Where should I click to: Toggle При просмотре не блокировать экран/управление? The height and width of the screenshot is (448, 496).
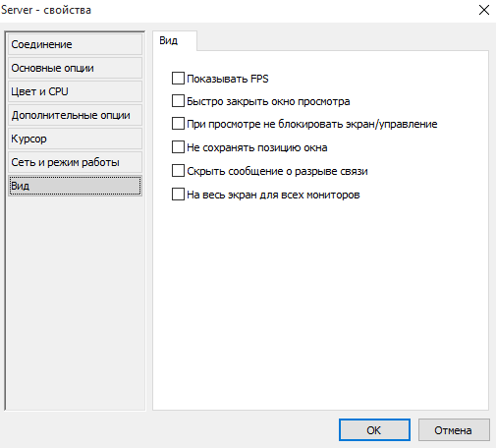pos(178,124)
